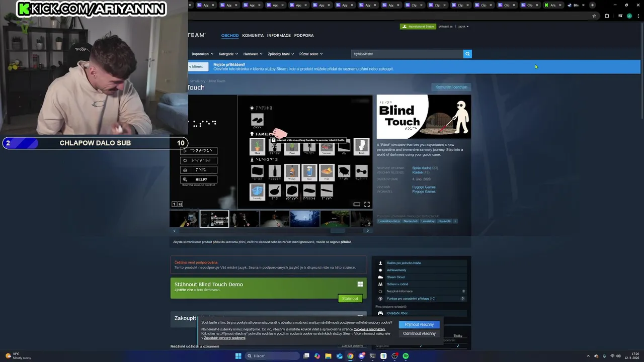Click thumbnail strip right arrow
The width and height of the screenshot is (644, 362).
[x=368, y=231]
